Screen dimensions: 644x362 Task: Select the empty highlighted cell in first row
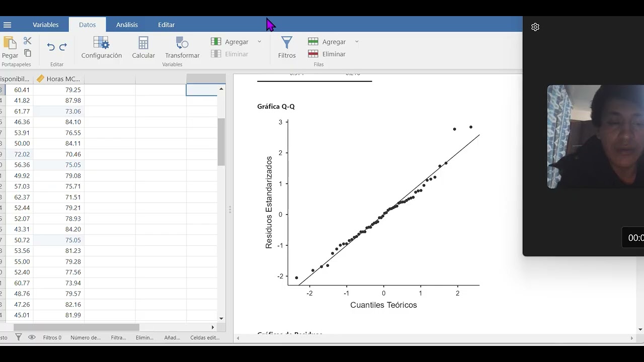tap(202, 89)
